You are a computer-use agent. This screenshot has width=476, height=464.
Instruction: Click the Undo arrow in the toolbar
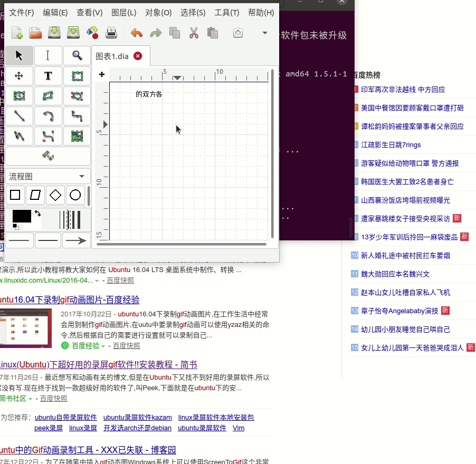tap(136, 32)
